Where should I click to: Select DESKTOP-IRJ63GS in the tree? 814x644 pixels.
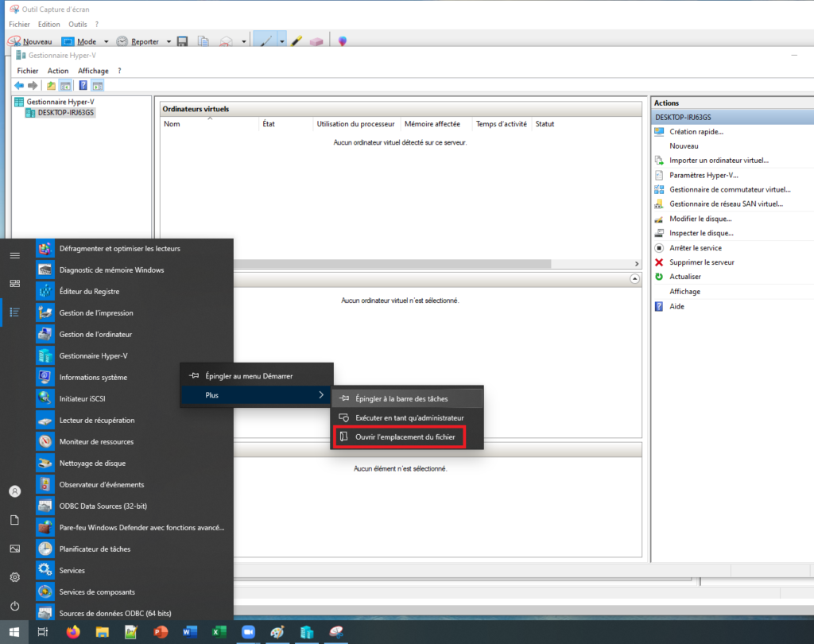pyautogui.click(x=65, y=113)
